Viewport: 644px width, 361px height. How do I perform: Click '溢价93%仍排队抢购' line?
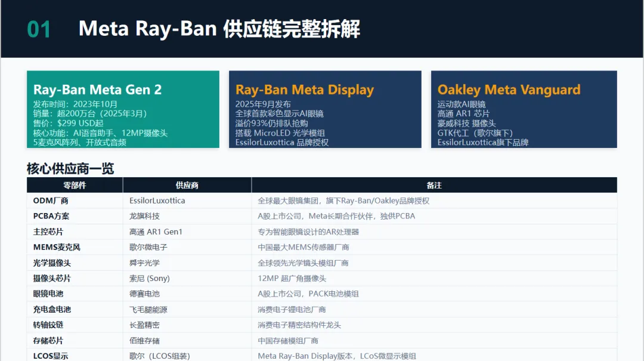pyautogui.click(x=271, y=123)
